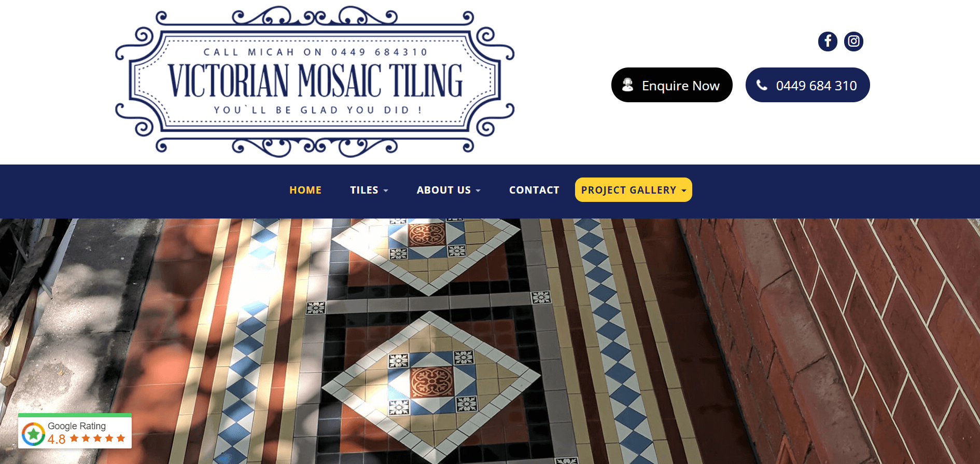Image resolution: width=980 pixels, height=464 pixels.
Task: Expand the About Us dropdown arrow
Action: 478,191
